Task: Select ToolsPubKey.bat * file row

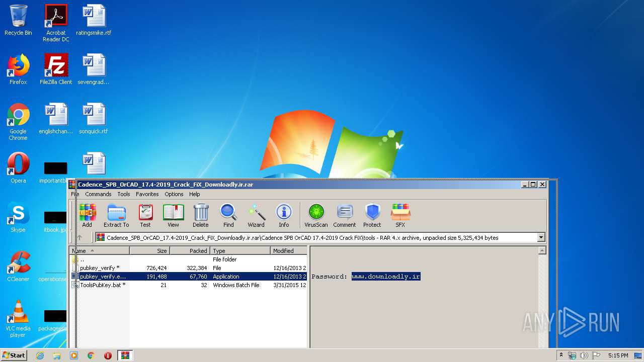Action: click(x=189, y=285)
